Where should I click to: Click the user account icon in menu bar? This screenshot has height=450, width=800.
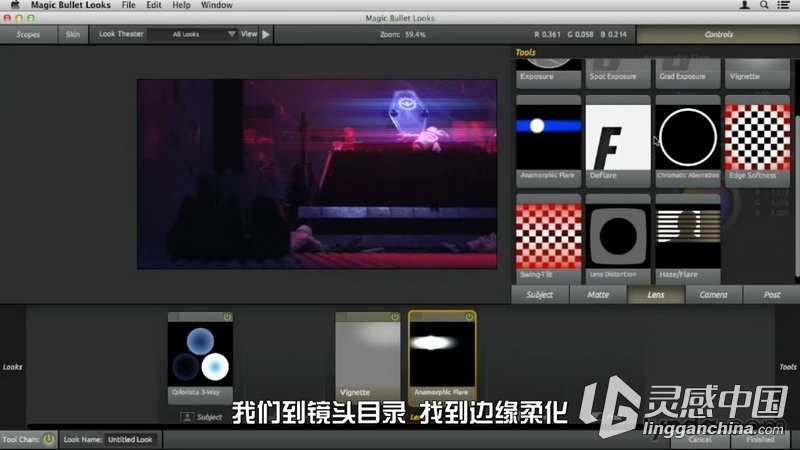[x=744, y=5]
